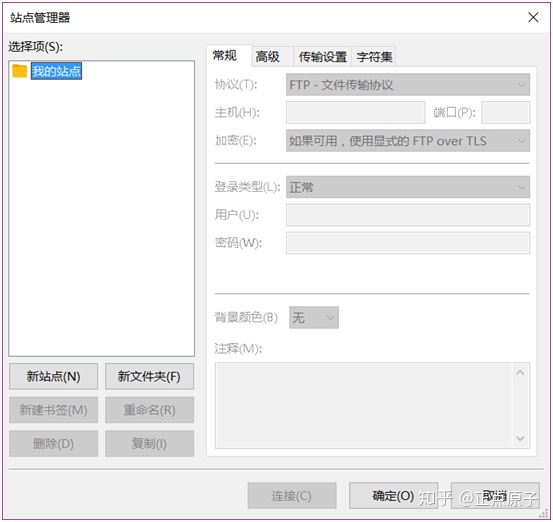
Task: Open the 登录类型 logon type dropdown
Action: 408,187
